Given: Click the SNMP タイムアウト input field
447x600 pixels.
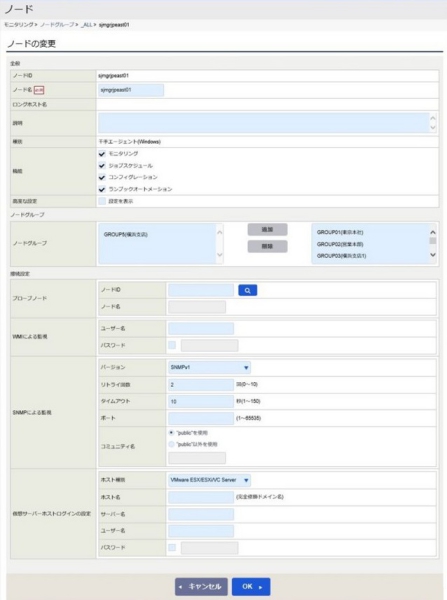Looking at the screenshot, I should [201, 401].
